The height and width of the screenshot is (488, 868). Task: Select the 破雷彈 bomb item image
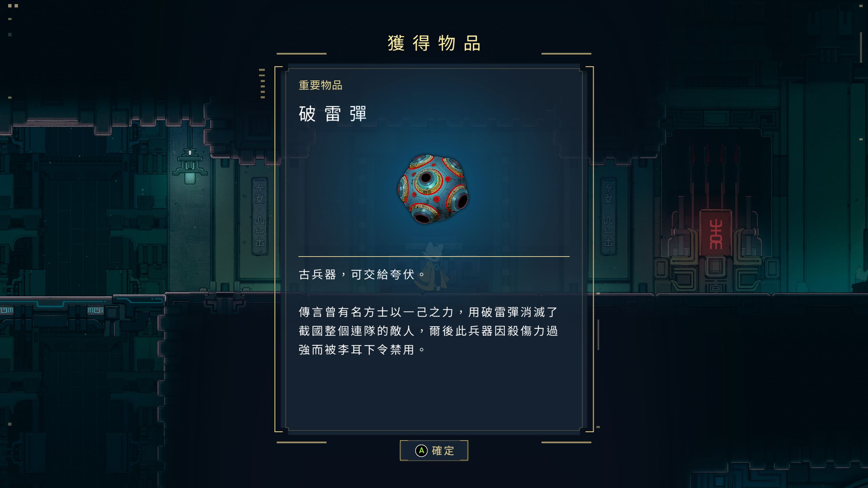[x=433, y=189]
